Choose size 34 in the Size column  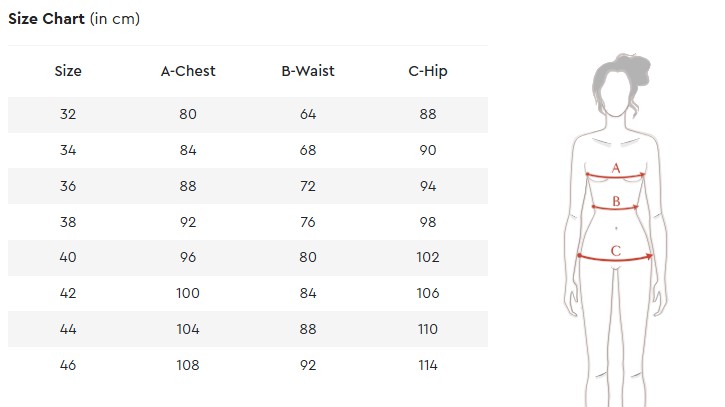68,150
